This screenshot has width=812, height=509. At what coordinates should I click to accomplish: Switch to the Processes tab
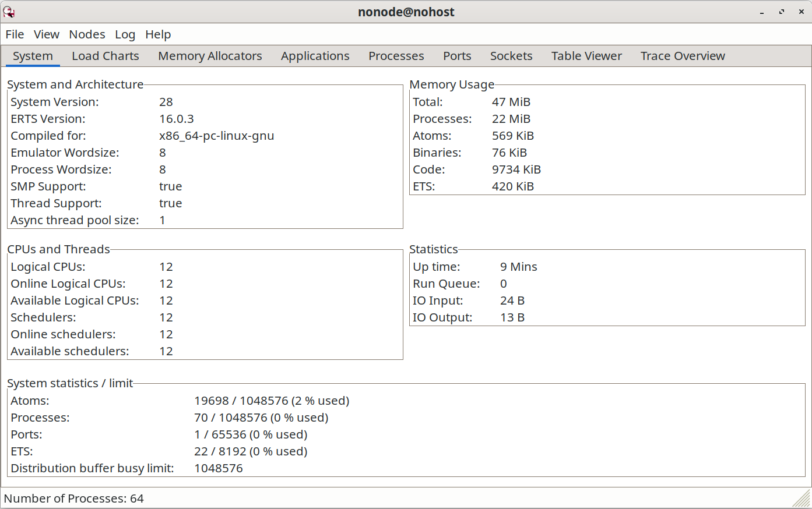click(396, 56)
